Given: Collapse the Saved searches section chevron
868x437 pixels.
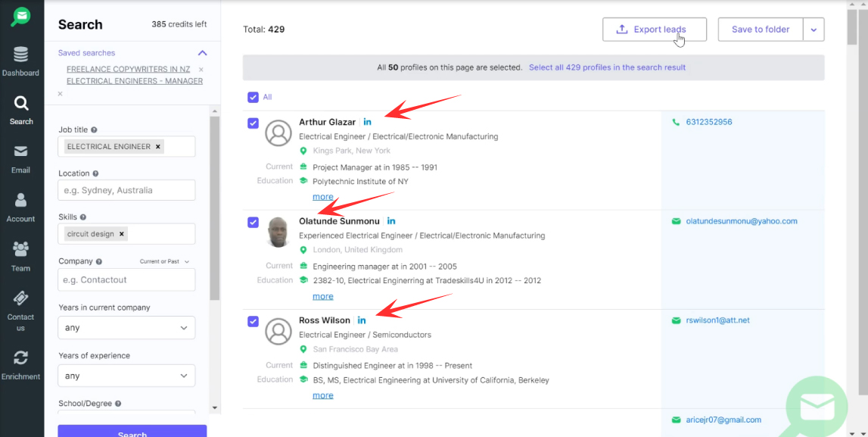Looking at the screenshot, I should 203,53.
